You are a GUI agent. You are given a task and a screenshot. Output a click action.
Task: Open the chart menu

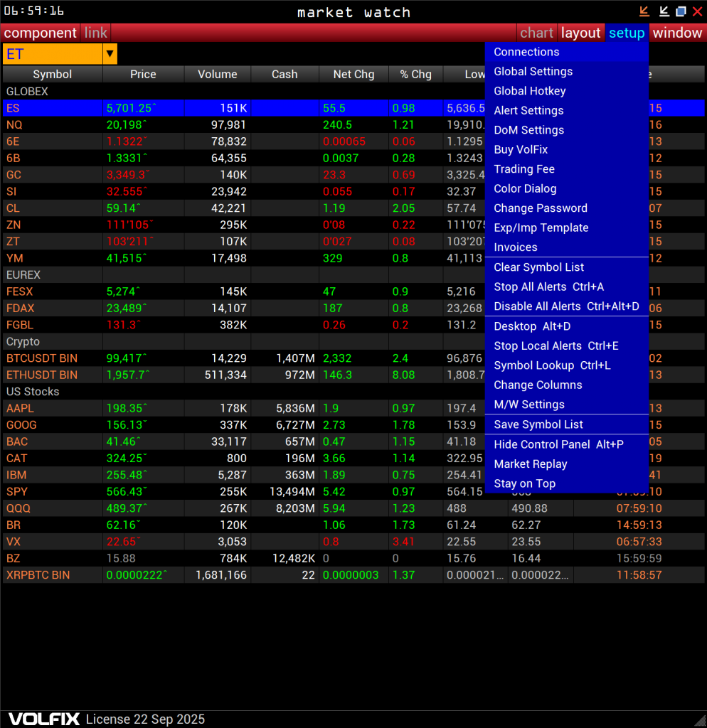coord(536,33)
